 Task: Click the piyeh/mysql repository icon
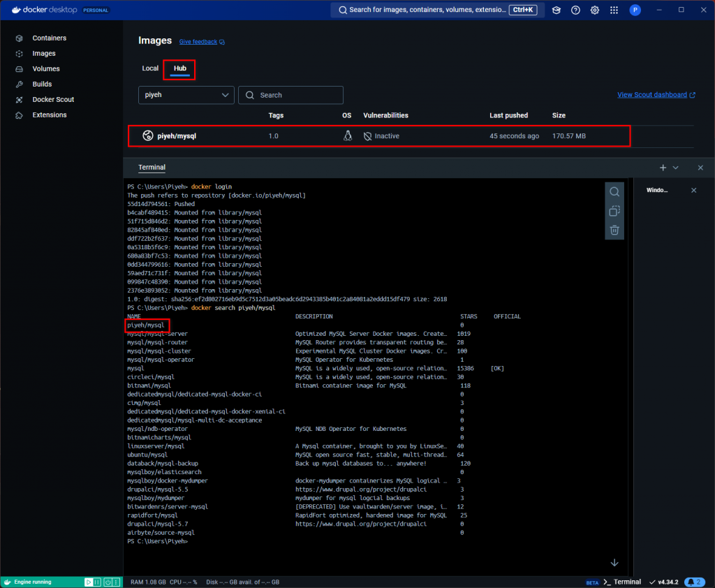pos(148,135)
